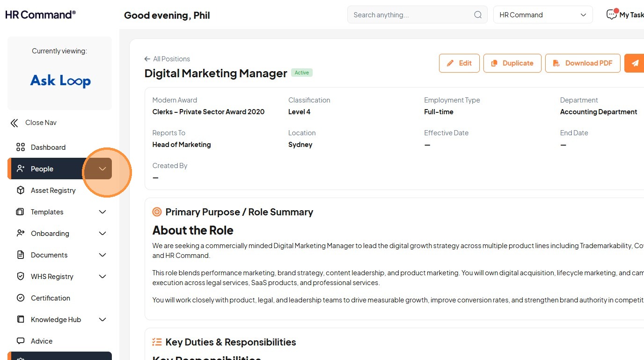Open the HR Command dropdown selector

point(543,15)
